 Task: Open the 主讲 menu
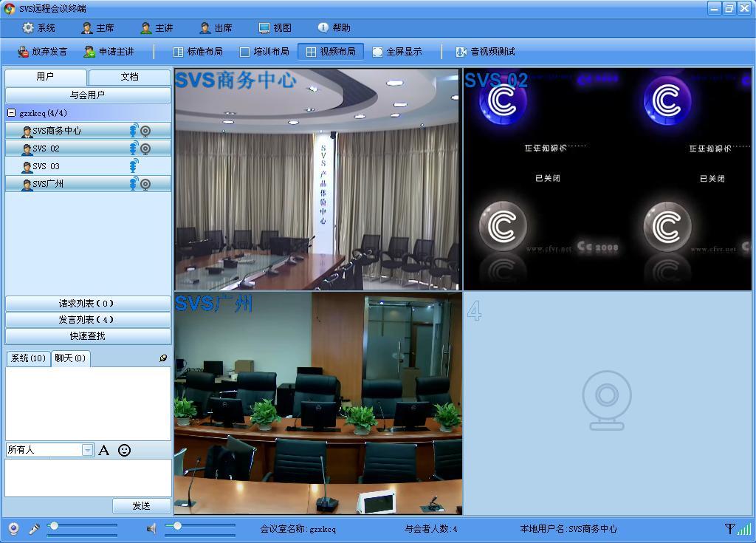[157, 28]
